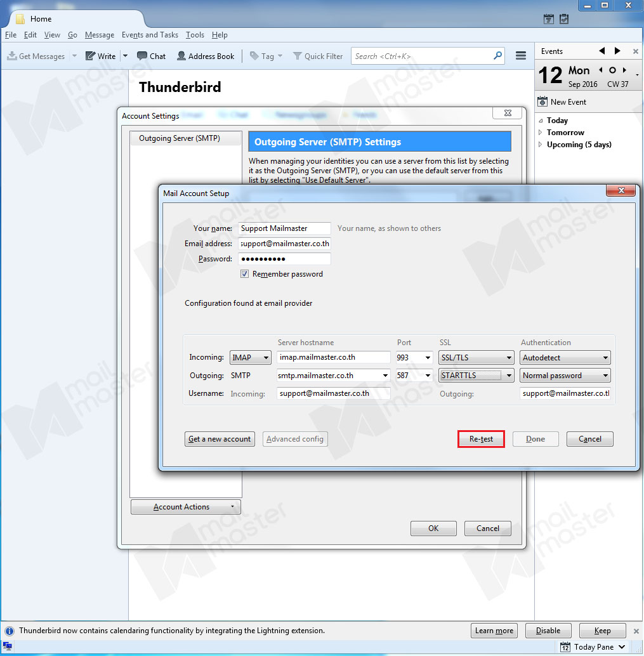The height and width of the screenshot is (656, 644).
Task: Open the Thunderbird hamburger menu
Action: point(520,56)
